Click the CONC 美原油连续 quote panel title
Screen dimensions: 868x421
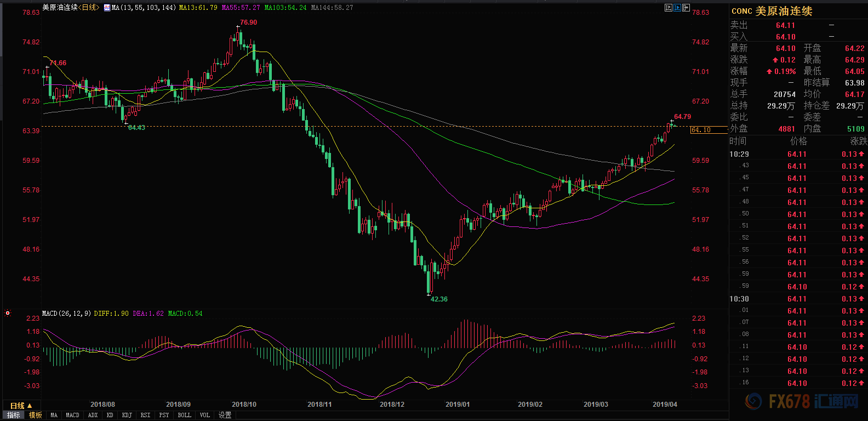tap(772, 11)
